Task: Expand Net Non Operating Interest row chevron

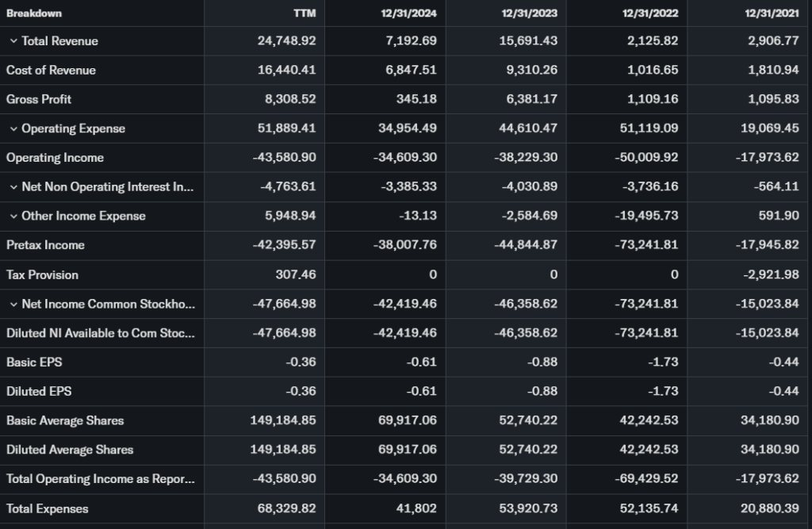Action: 13,187
